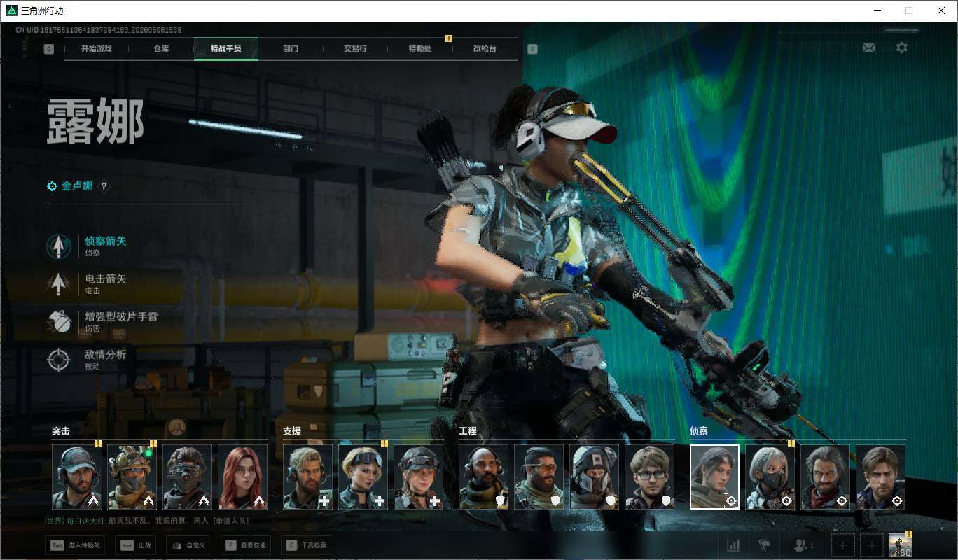Screen dimensions: 958x560
Task: Select the 增强型破片手雷 grenade icon
Action: pyautogui.click(x=59, y=321)
